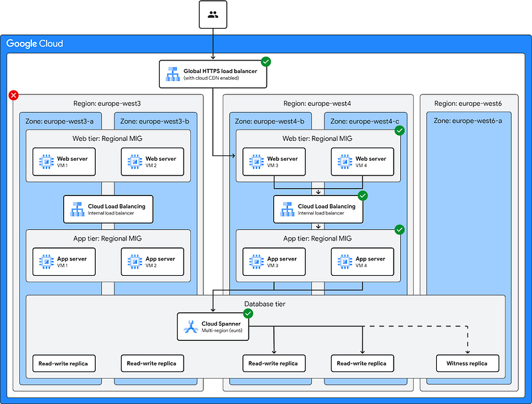532x404 pixels.
Task: Select the Global HTTPS load balancer box
Action: 213,74
